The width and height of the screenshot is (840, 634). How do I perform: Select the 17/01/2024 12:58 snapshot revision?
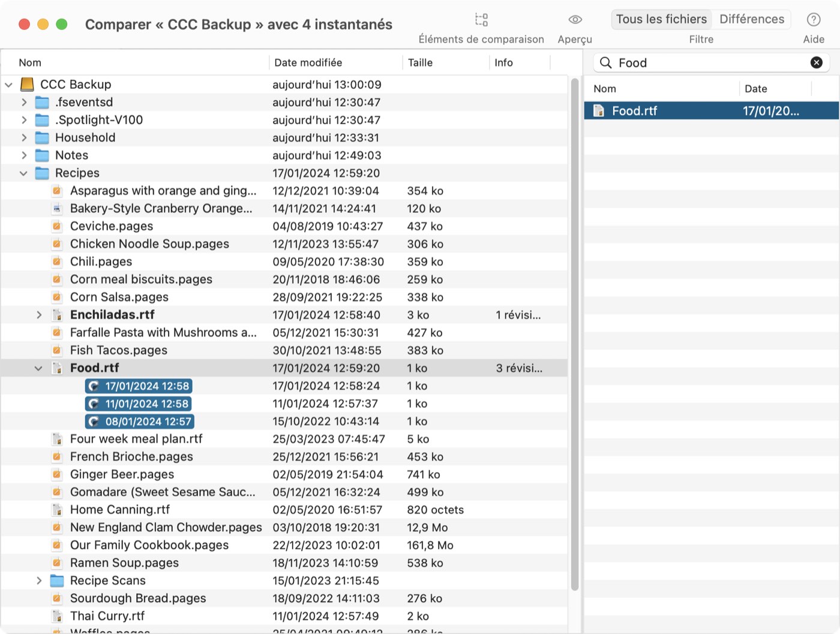point(139,386)
